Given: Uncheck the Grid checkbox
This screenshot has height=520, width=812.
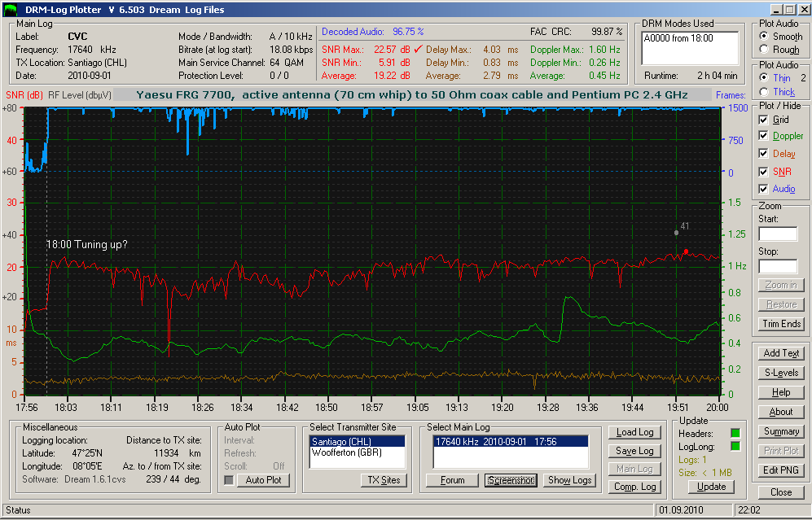Looking at the screenshot, I should pyautogui.click(x=763, y=120).
